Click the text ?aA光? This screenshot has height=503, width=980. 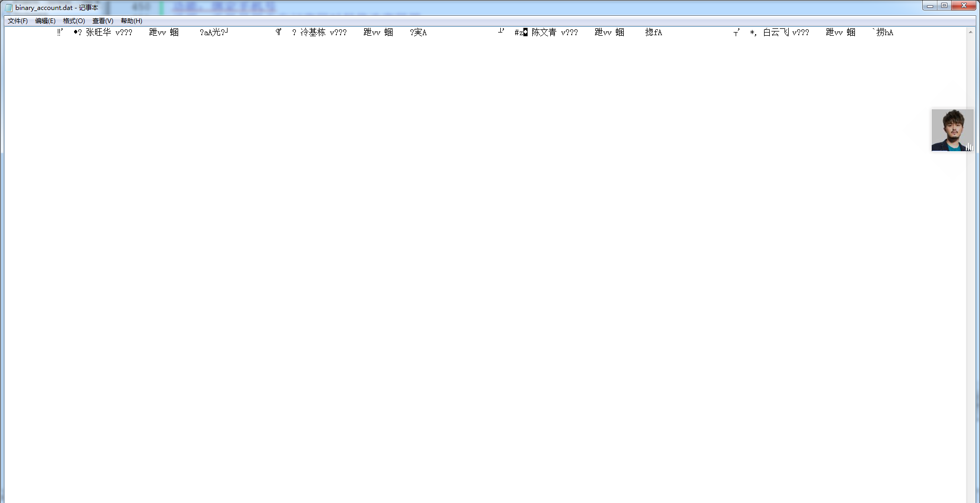212,33
